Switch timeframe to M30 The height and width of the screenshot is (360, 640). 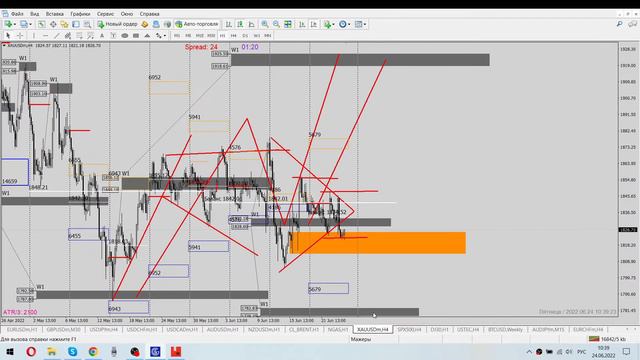tap(211, 36)
